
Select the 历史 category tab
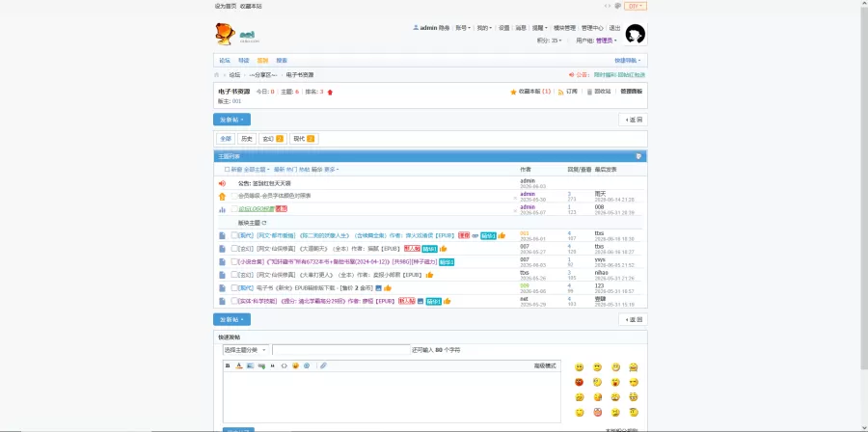coord(246,139)
